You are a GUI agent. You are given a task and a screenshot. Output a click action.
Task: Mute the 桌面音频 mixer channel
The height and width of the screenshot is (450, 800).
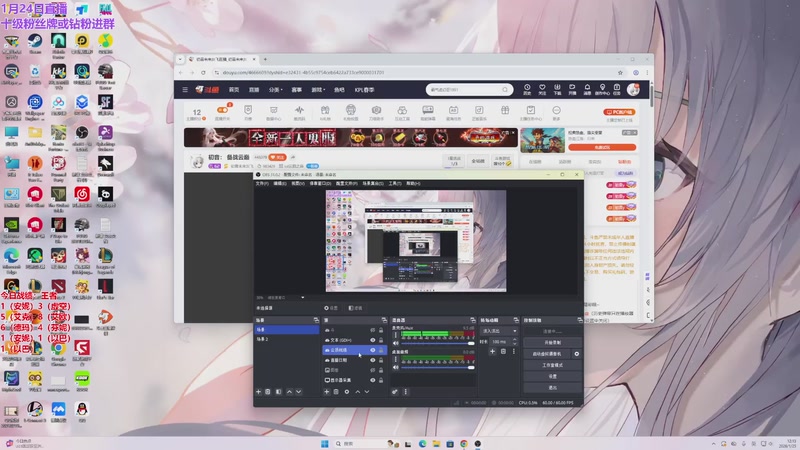tap(396, 367)
